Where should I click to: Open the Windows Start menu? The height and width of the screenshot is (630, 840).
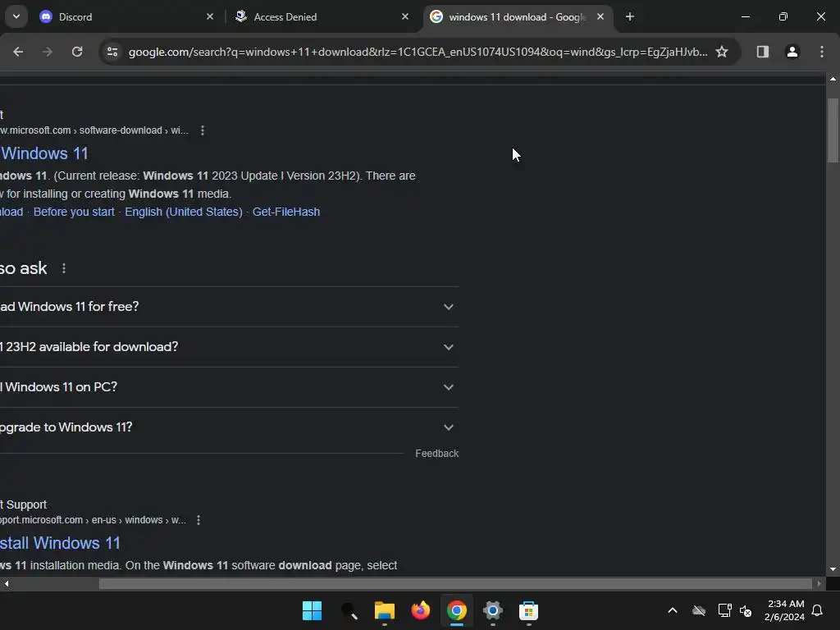click(x=312, y=610)
